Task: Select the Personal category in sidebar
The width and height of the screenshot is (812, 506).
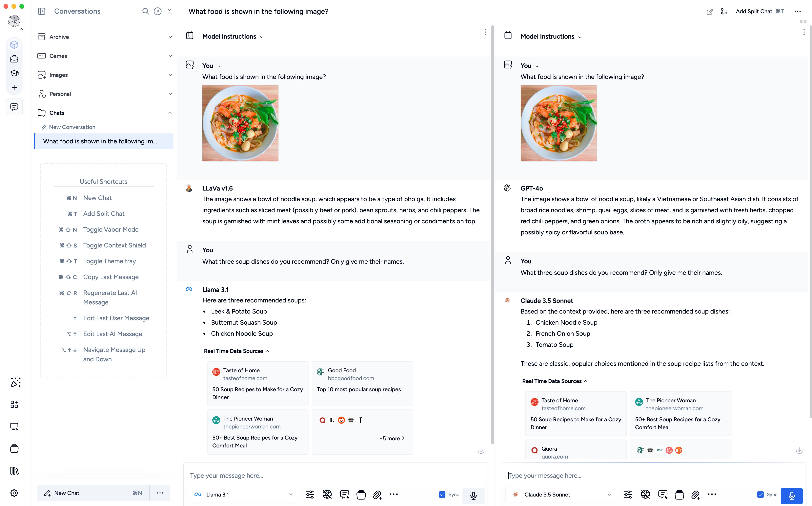Action: pos(60,93)
